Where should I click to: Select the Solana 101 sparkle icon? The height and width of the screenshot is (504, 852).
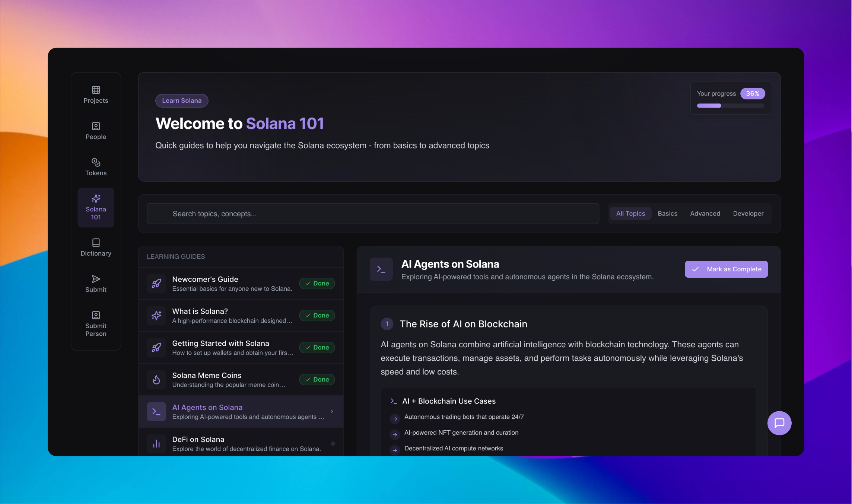tap(96, 198)
